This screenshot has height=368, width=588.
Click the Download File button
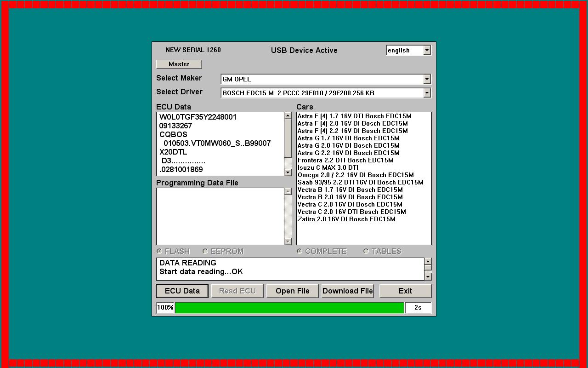[x=348, y=291]
